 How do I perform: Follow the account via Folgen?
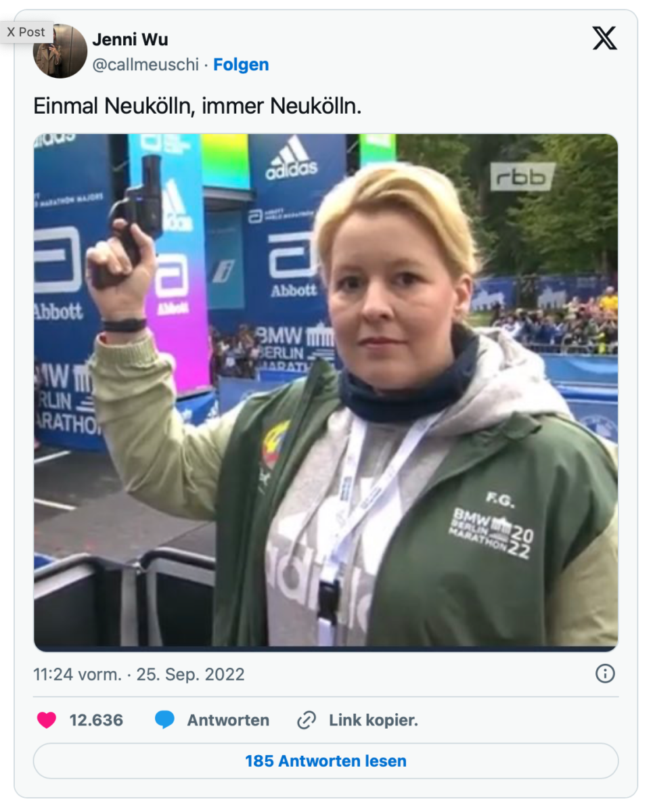click(241, 65)
